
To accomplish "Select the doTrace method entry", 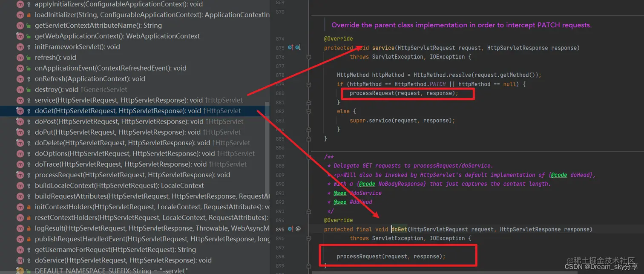I will pos(141,164).
